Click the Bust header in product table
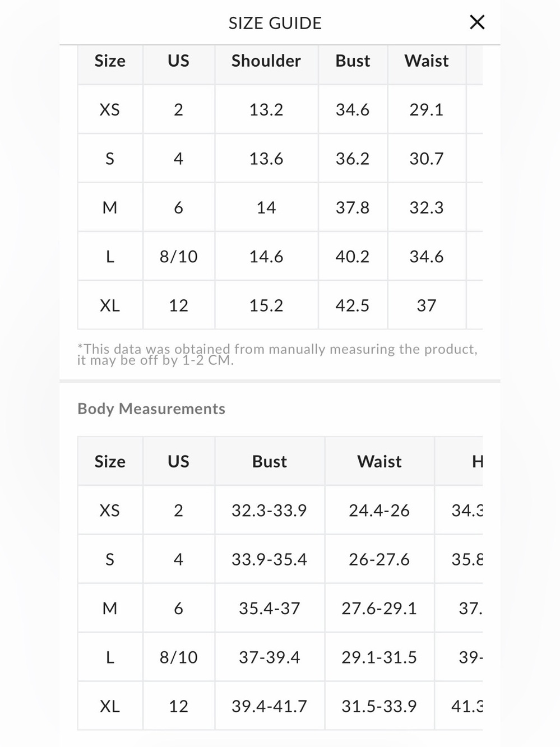 pos(353,61)
